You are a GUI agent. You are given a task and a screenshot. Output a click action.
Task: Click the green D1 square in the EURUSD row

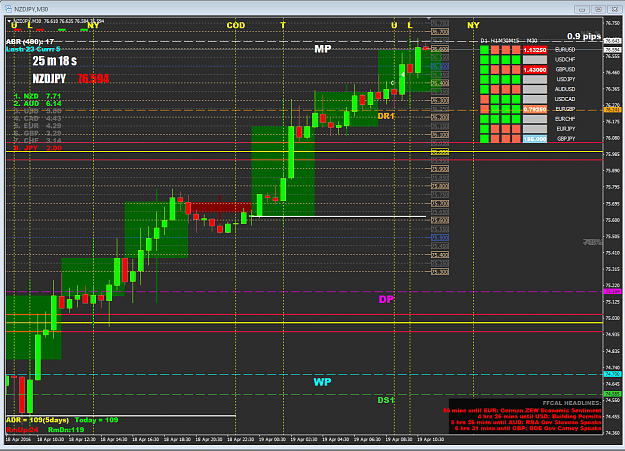(485, 50)
